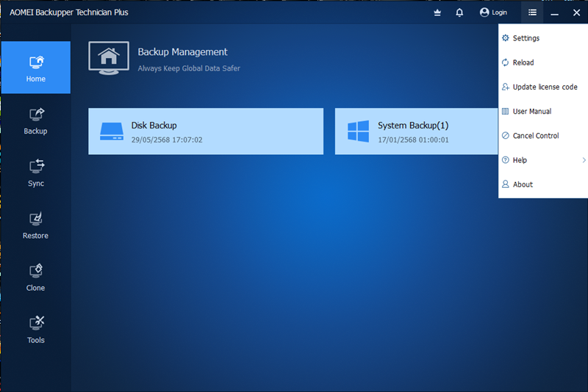Click the Help question mark icon
The image size is (588, 392).
point(506,160)
